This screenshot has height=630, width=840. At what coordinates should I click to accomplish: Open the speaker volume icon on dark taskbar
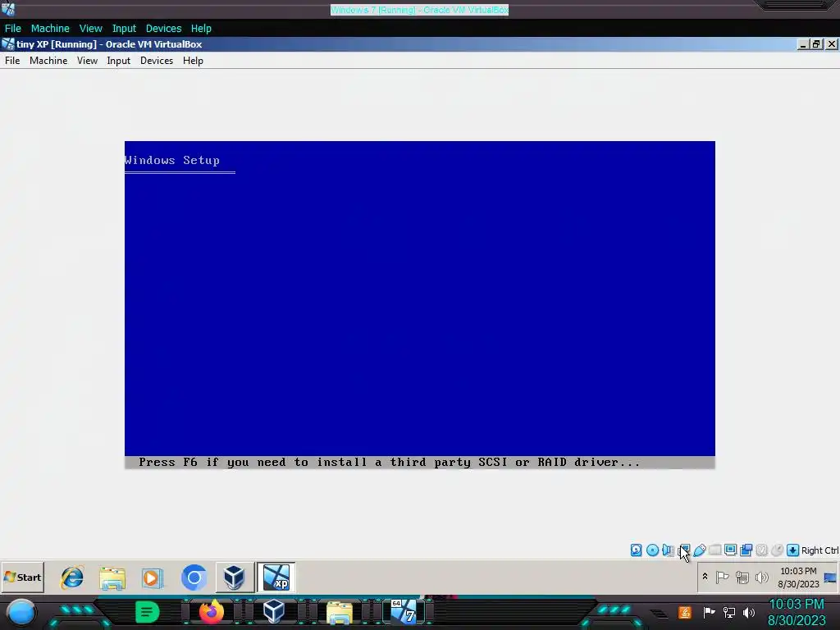click(x=749, y=612)
